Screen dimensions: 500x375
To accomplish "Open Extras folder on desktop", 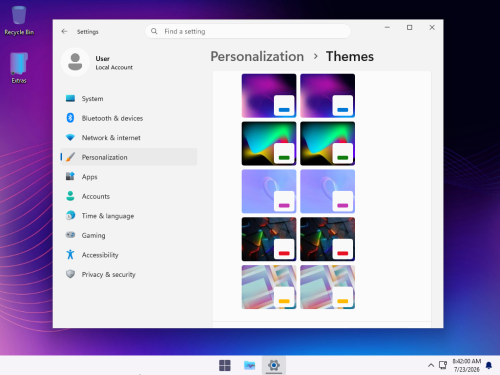I will coord(19,68).
